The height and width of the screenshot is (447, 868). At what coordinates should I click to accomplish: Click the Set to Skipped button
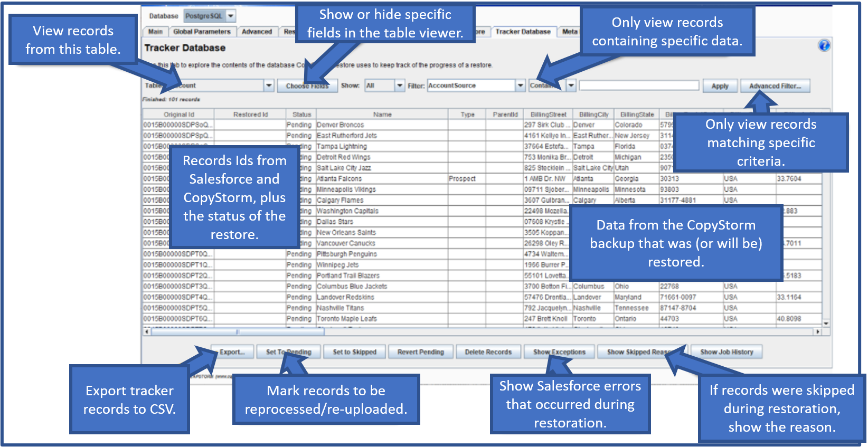point(354,352)
